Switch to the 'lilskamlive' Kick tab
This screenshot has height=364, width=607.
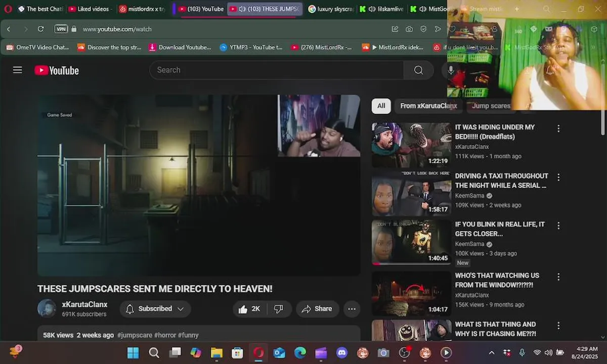click(382, 9)
